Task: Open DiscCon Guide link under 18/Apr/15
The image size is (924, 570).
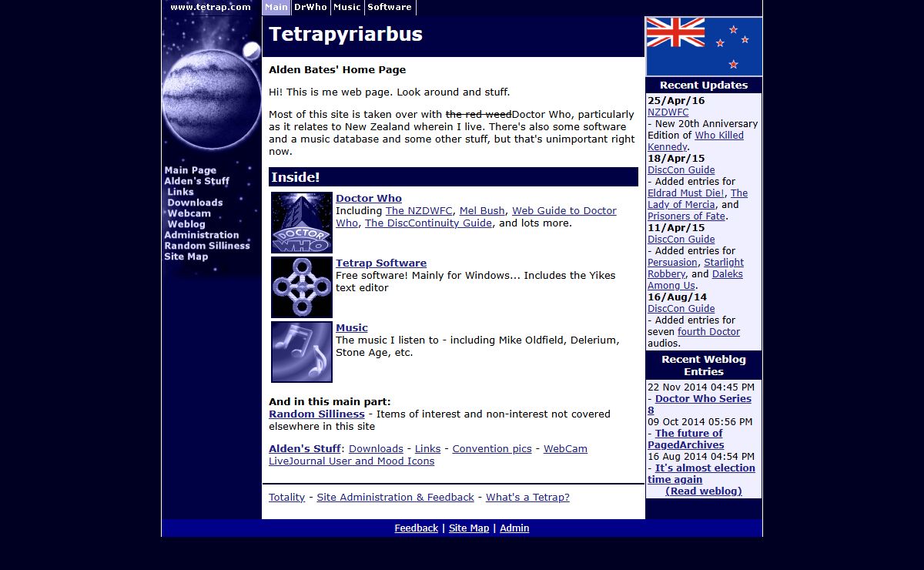Action: pyautogui.click(x=681, y=169)
